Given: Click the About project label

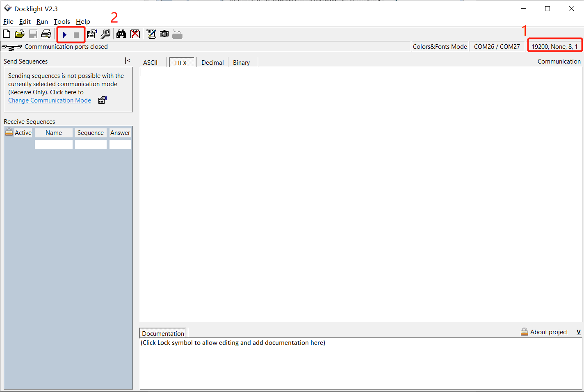Looking at the screenshot, I should [549, 332].
